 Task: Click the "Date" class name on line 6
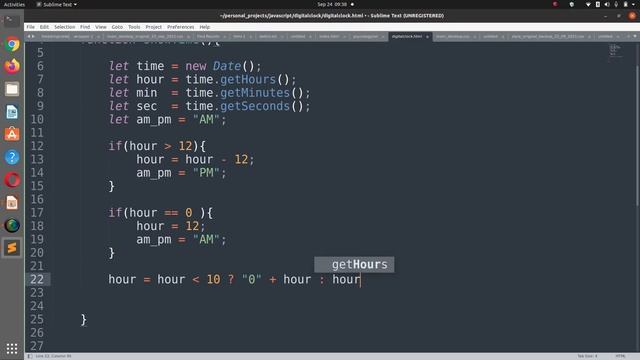227,66
